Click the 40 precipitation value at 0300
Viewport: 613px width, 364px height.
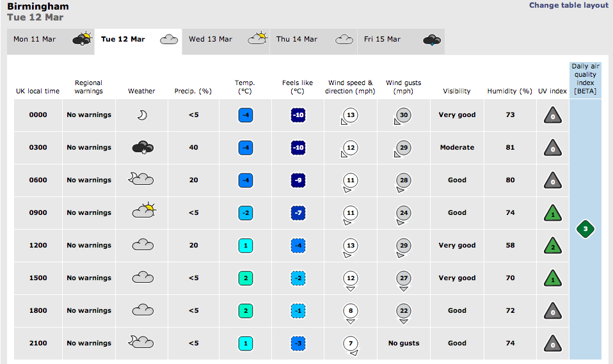[x=193, y=147]
